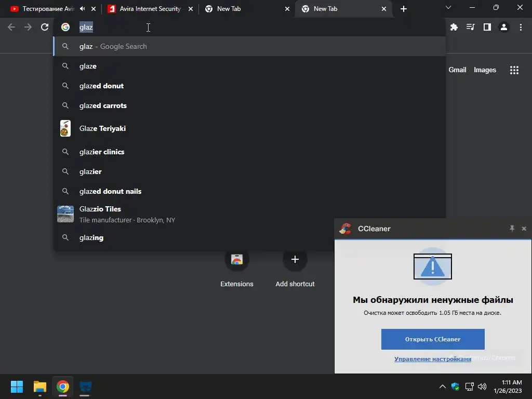Open the Windows Security tray icon
Viewport: 532px width, 399px height.
click(x=455, y=387)
